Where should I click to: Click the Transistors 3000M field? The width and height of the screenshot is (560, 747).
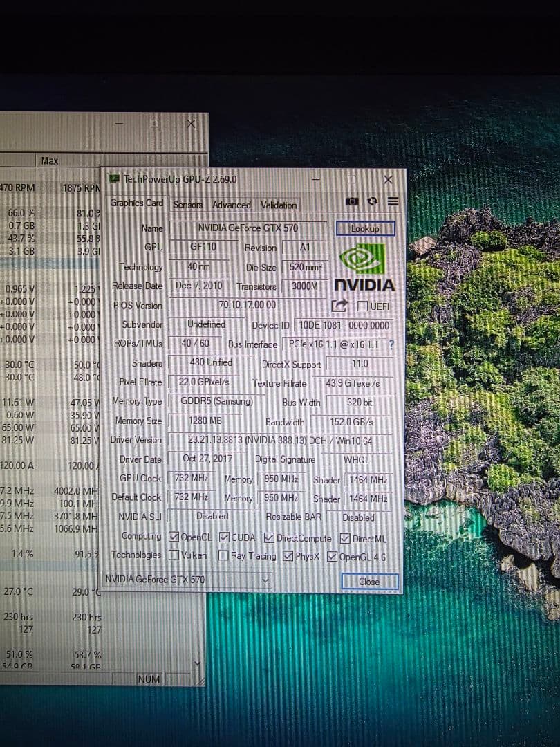coord(305,286)
